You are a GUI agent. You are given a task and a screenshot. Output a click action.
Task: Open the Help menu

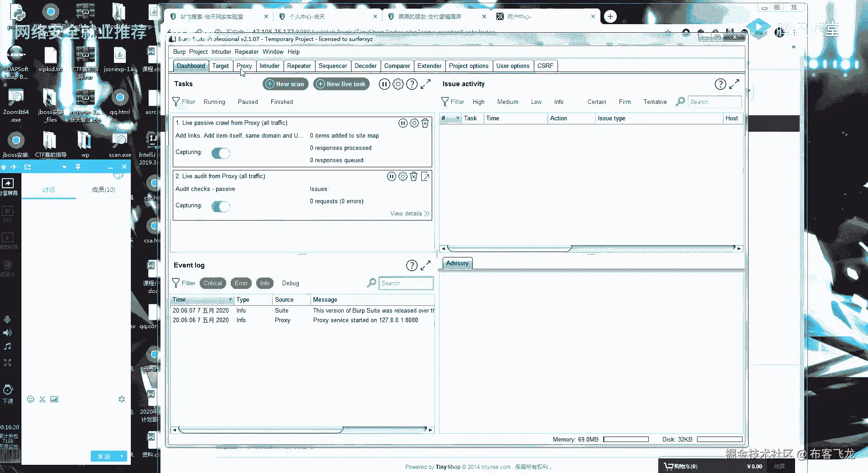pyautogui.click(x=294, y=52)
